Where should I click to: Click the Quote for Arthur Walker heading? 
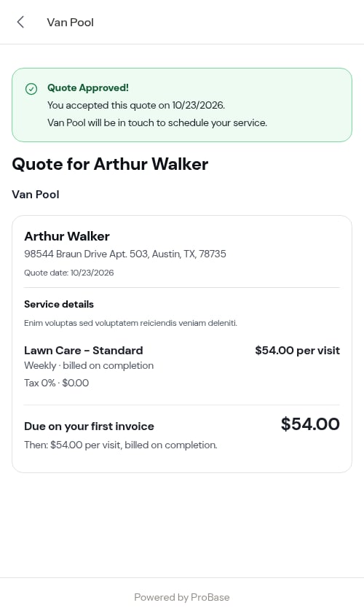(110, 164)
